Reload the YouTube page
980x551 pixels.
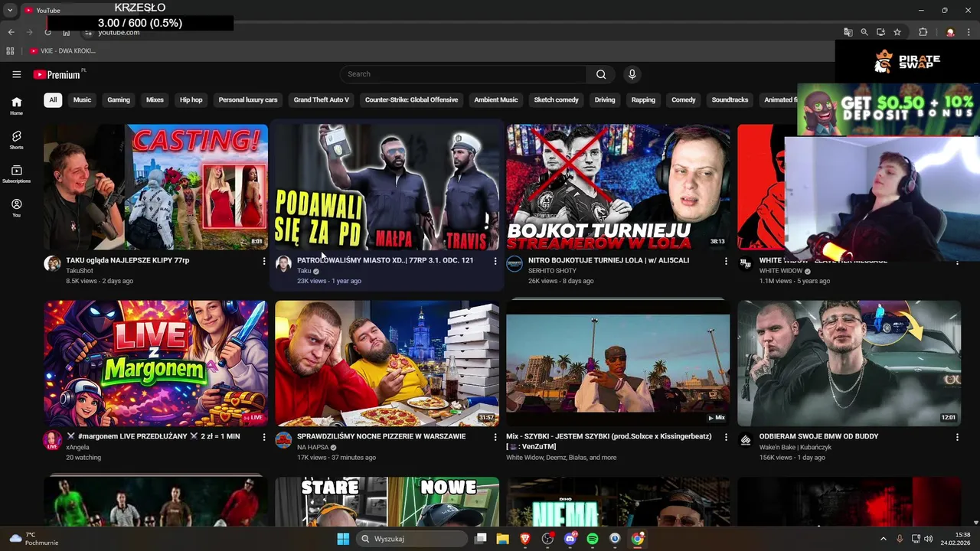(47, 32)
